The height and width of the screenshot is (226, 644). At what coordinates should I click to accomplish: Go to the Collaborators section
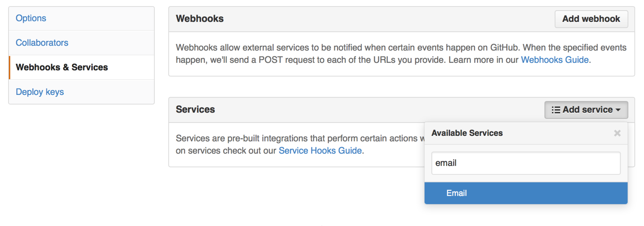point(42,43)
